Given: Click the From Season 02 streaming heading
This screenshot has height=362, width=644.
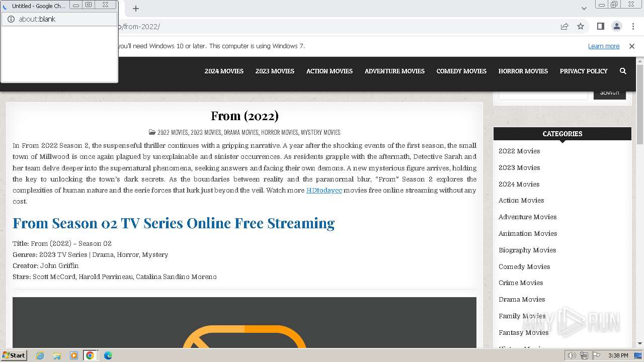Looking at the screenshot, I should click(174, 223).
